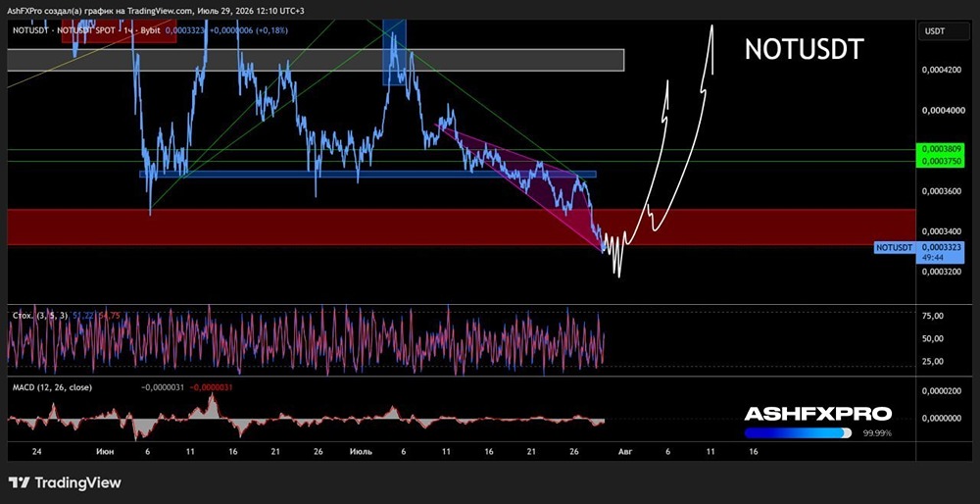This screenshot has width=980, height=504.
Task: Click the Июнь label on time axis
Action: click(x=105, y=451)
